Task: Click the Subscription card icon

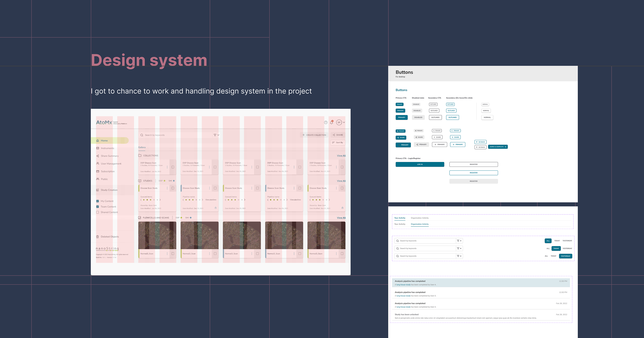Action: click(97, 171)
